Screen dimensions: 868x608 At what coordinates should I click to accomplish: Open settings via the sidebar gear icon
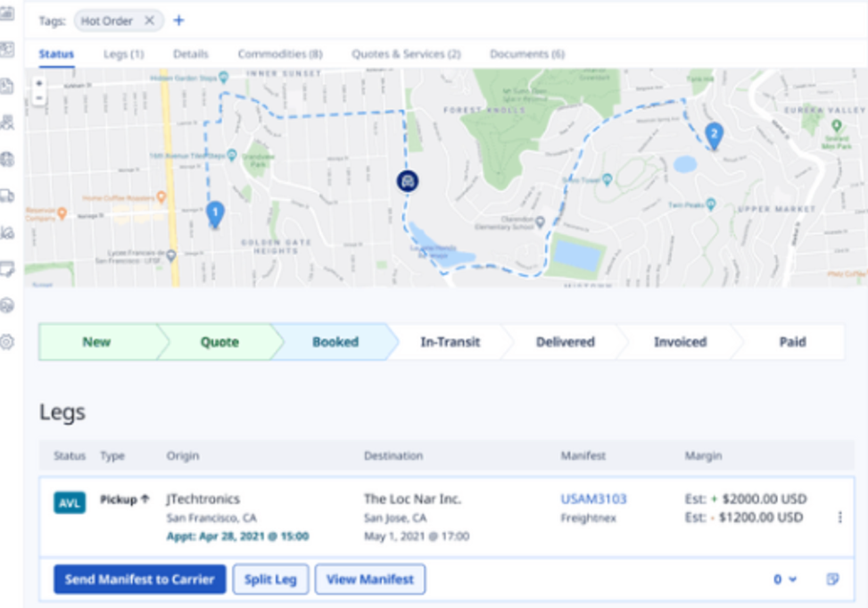click(6, 342)
